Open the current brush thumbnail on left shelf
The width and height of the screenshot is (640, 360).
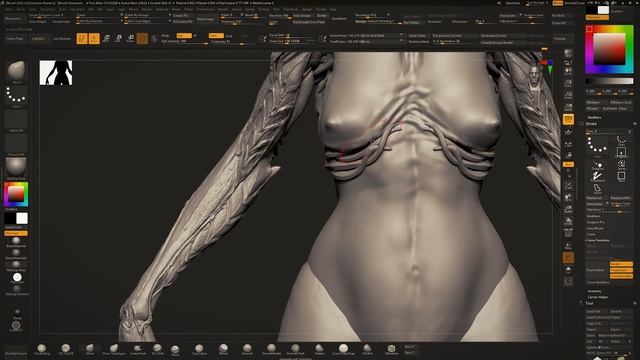[x=16, y=71]
